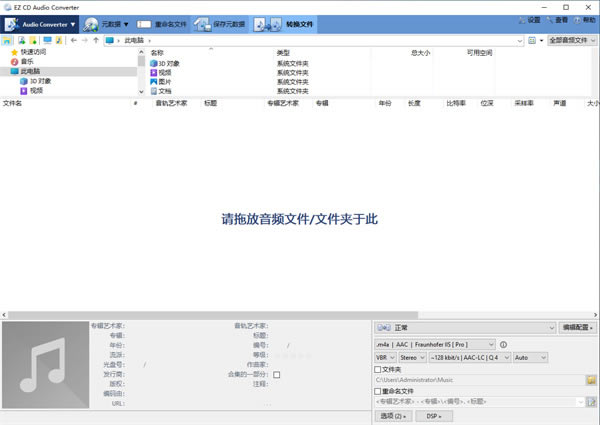Select 3D 对象 folder icon in file list

pos(153,64)
